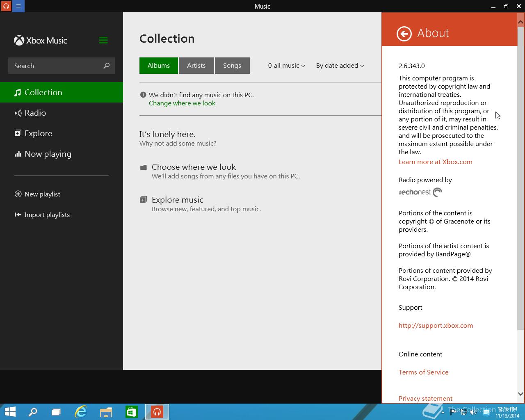The image size is (525, 420).
Task: Open Radio in sidebar
Action: click(x=62, y=113)
